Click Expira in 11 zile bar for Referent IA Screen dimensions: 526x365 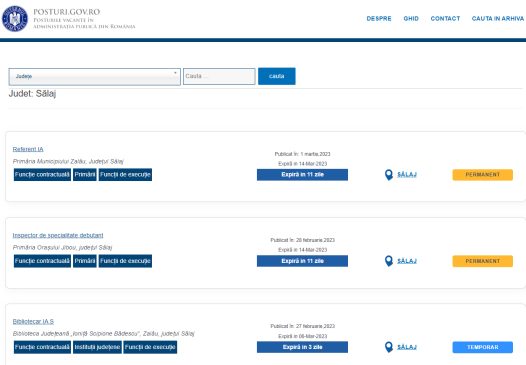302,174
